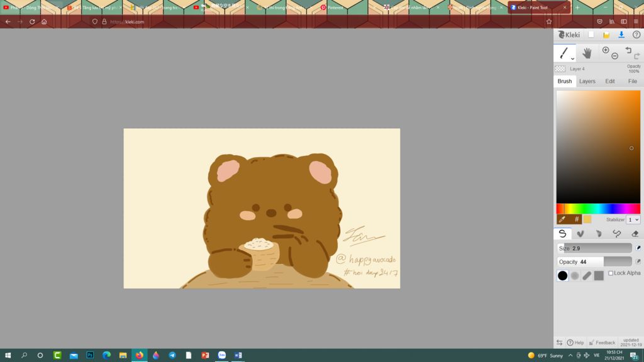Image resolution: width=644 pixels, height=362 pixels.
Task: Select the Hand pan tool
Action: 587,53
